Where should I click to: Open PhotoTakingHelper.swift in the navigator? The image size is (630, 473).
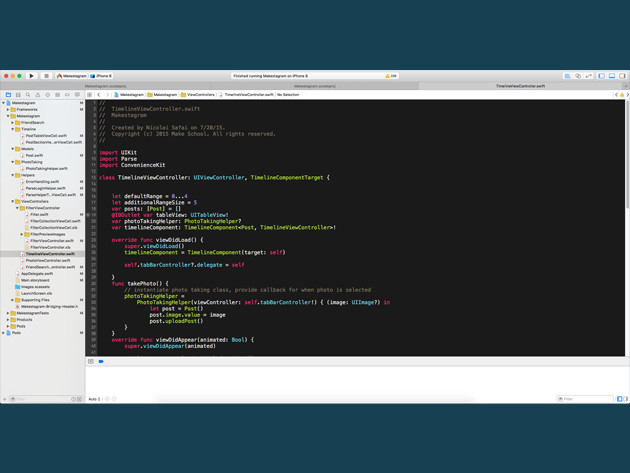(46, 168)
